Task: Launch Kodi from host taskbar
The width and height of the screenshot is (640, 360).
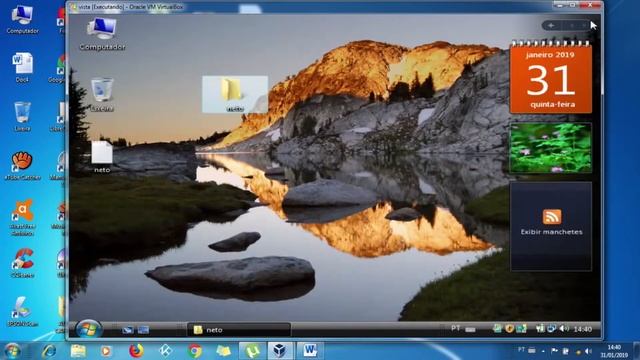Action: pyautogui.click(x=165, y=351)
